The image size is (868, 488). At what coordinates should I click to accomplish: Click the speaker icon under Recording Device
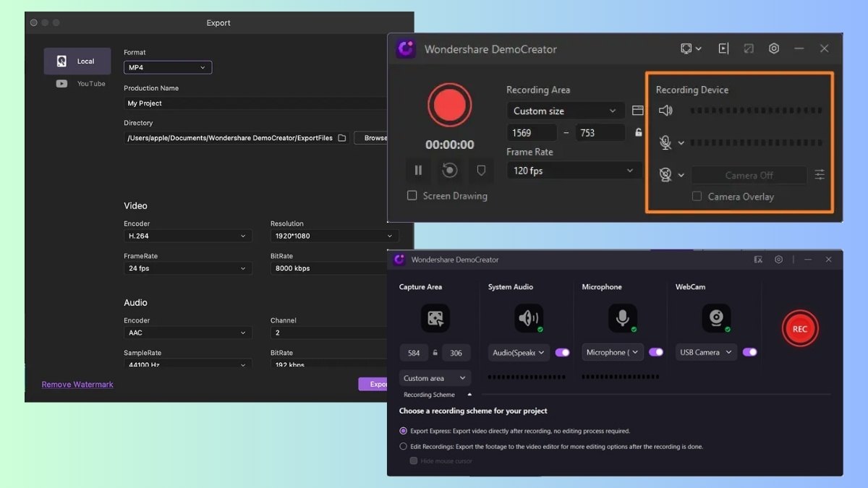click(665, 111)
